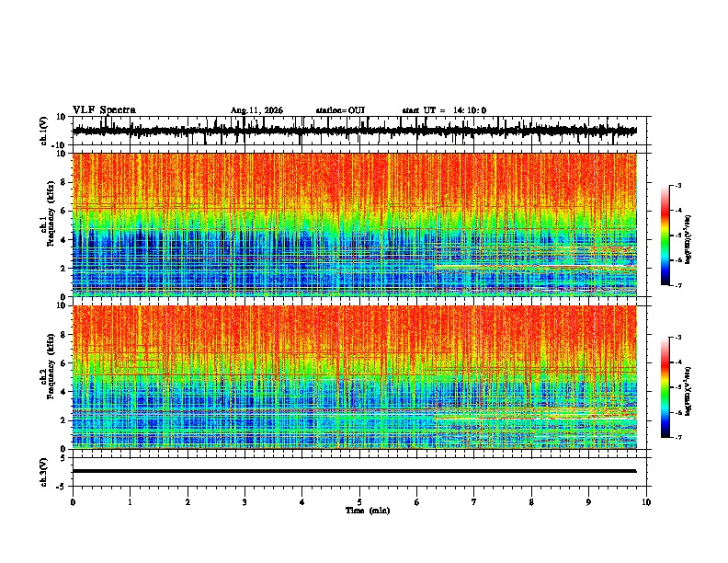The image size is (728, 563).
Task: Click the "-3" tick on ch.1 colorbar
Action: (678, 186)
